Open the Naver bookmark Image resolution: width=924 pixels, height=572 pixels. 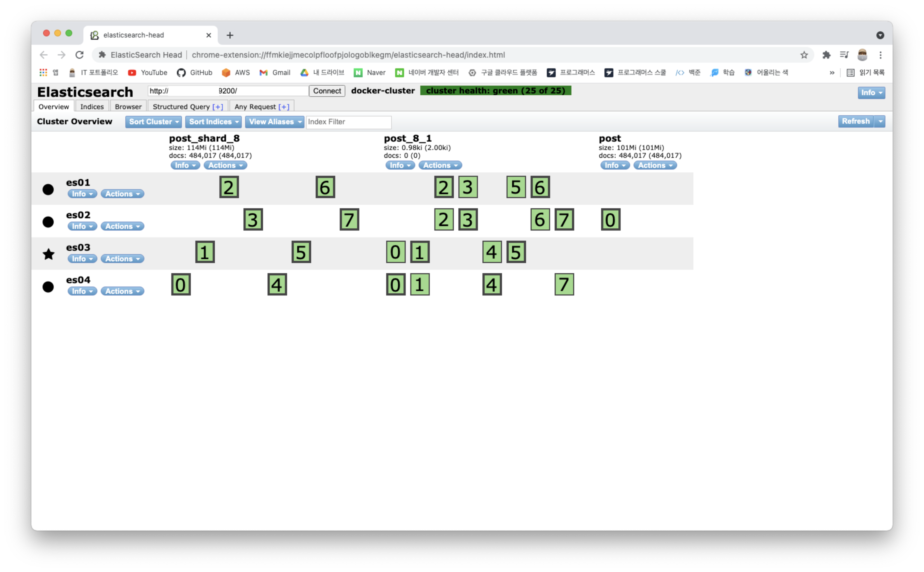pos(370,72)
